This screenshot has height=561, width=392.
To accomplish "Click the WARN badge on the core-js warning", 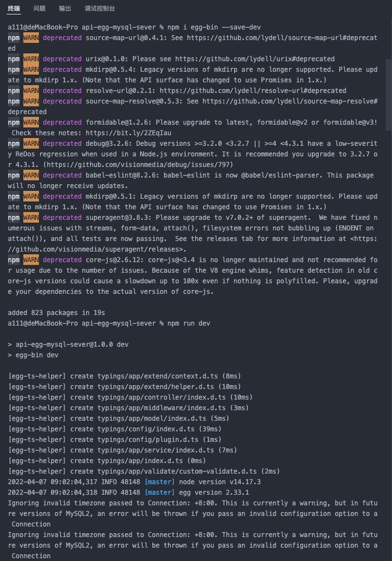I will (x=31, y=259).
